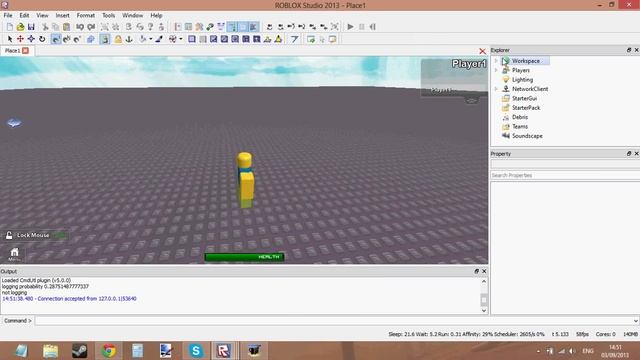640x360 pixels.
Task: Expand the Workspace tree node
Action: 496,61
